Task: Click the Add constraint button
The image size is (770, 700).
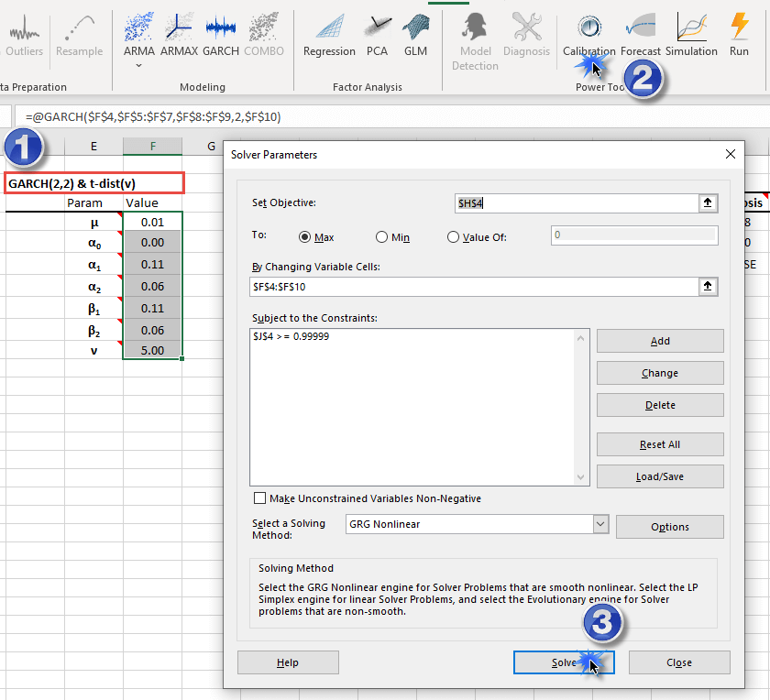Action: pos(660,341)
